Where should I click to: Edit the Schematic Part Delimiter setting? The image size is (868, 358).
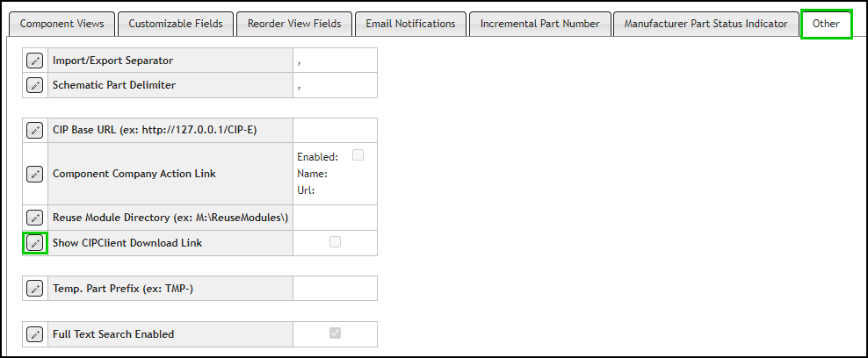pyautogui.click(x=35, y=85)
